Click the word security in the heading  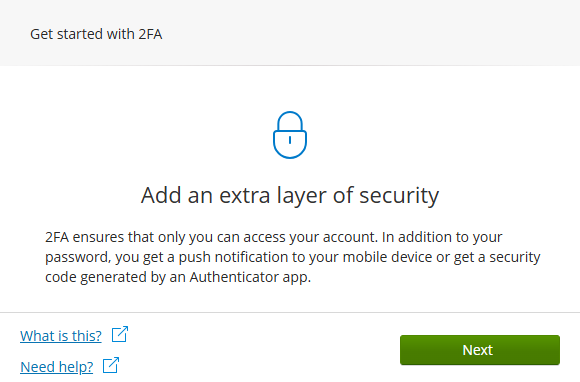coord(399,196)
